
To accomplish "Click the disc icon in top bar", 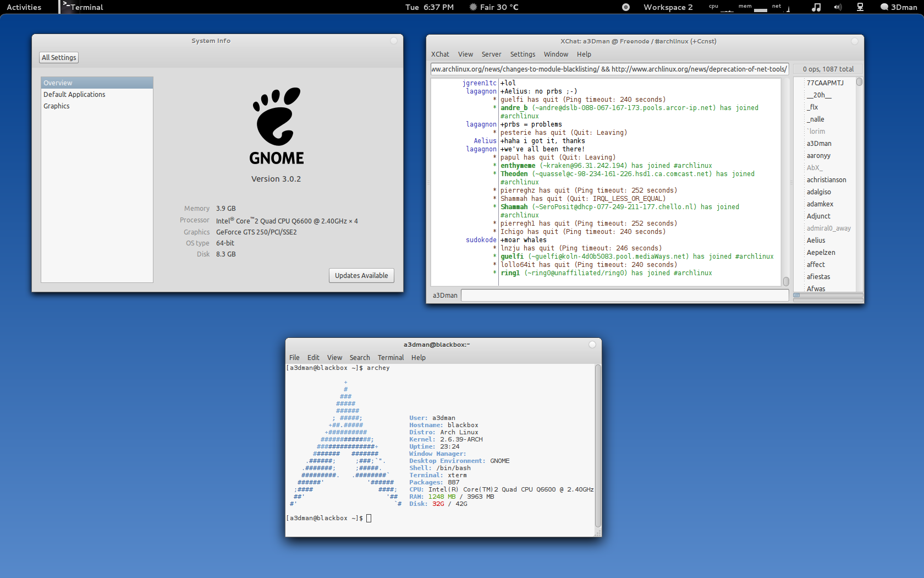I will click(626, 7).
